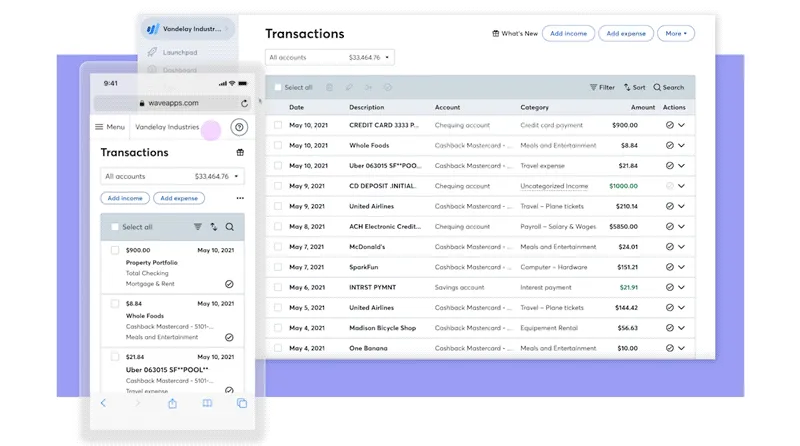Tick the checkbox for the United Airlines May 9 row

click(x=278, y=206)
